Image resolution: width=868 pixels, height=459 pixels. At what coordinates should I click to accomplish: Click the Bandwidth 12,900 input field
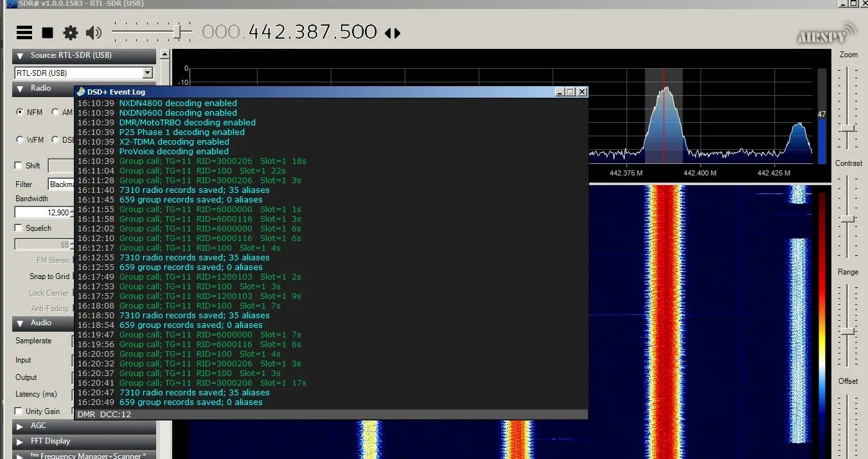point(42,212)
